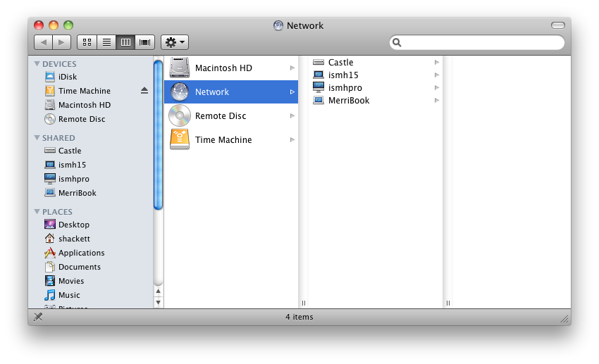The width and height of the screenshot is (599, 364).
Task: Click the sidebar scroll down arrow
Action: [158, 303]
